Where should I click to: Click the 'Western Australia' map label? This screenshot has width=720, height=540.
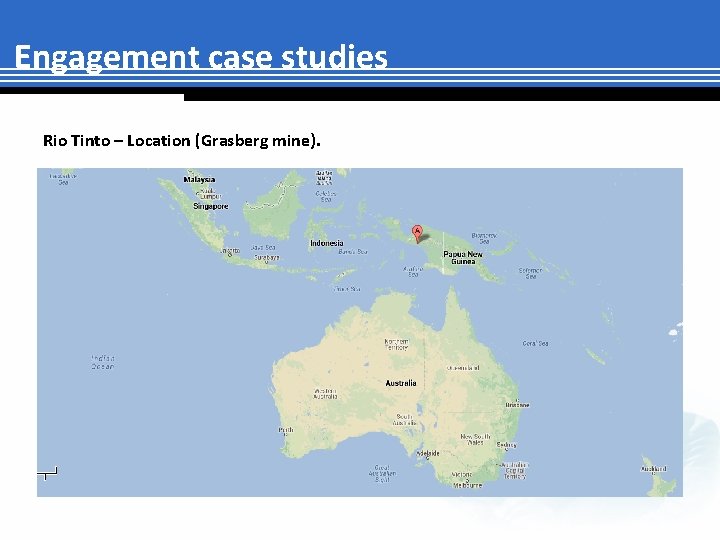pos(325,394)
